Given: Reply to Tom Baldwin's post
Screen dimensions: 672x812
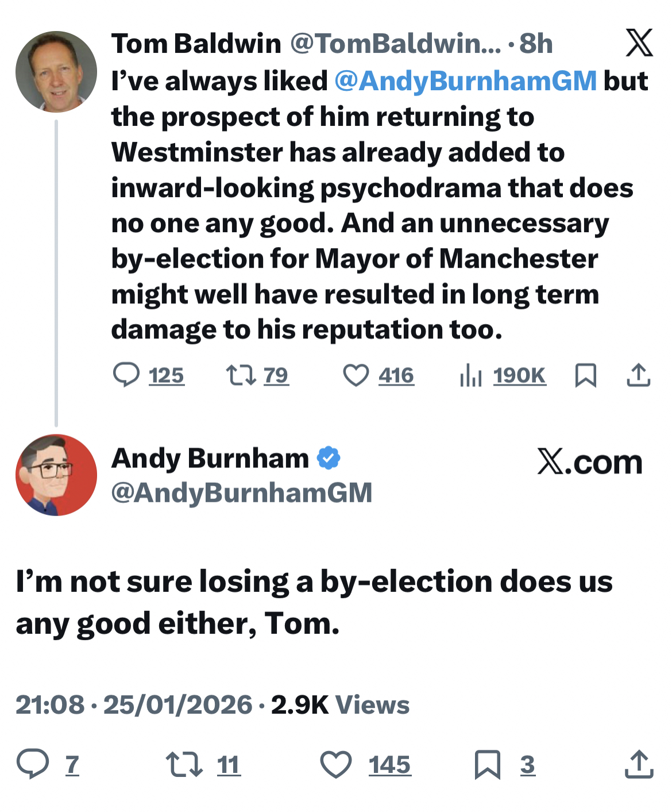Looking at the screenshot, I should 126,375.
